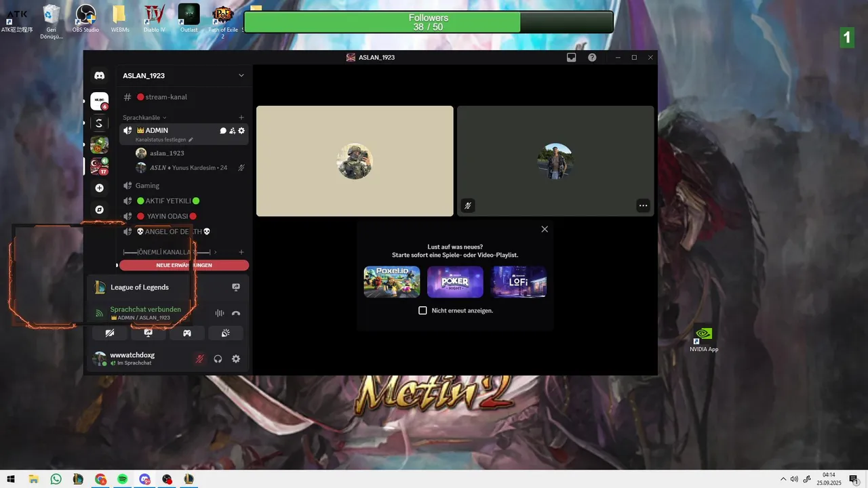Disconnect from voice with hang-up icon
Screen dimensions: 868x488
coord(236,313)
